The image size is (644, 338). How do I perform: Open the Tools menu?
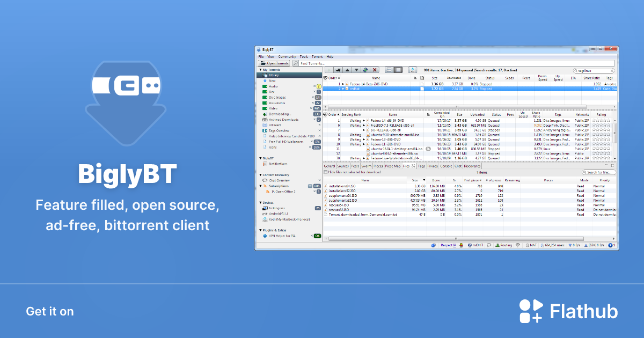point(304,56)
